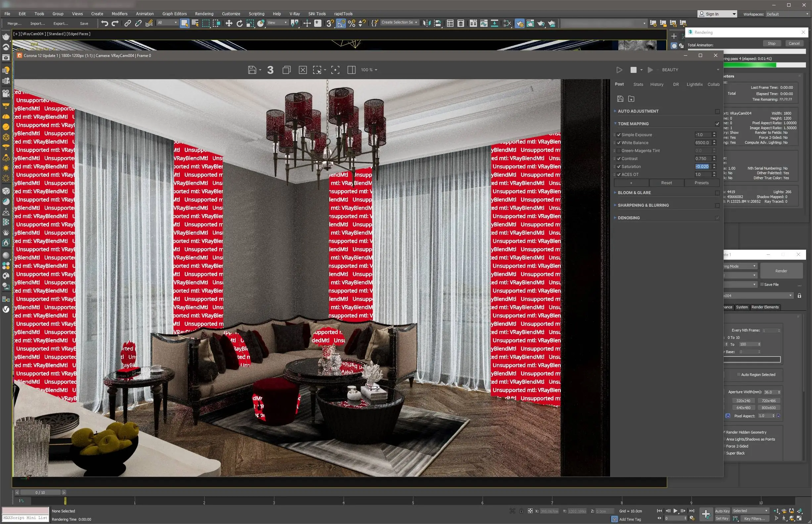Open the Rendering menu

pos(204,14)
